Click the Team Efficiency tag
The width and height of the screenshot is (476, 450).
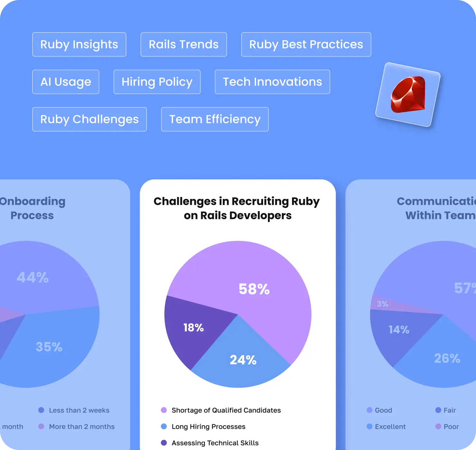(215, 119)
